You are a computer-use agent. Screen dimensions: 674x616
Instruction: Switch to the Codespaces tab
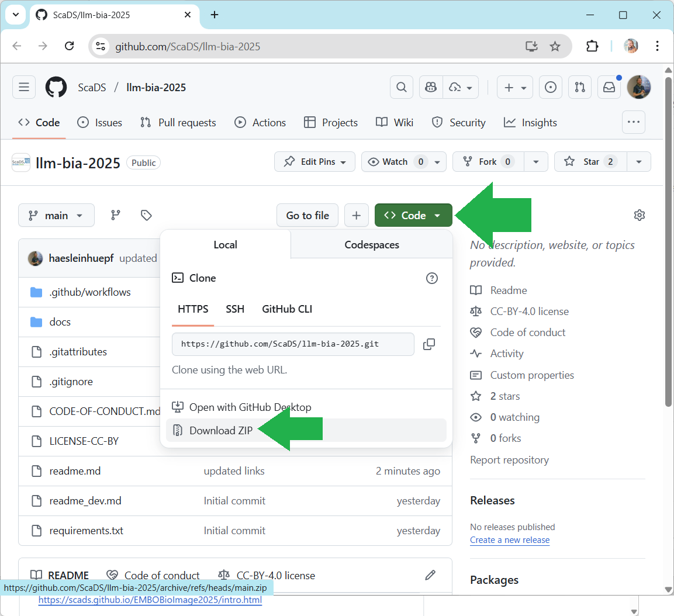pyautogui.click(x=371, y=245)
